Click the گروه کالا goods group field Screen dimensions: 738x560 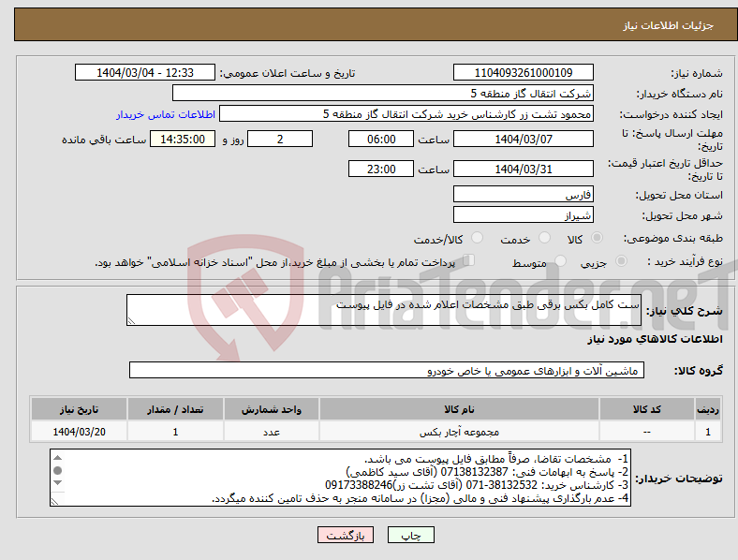[x=387, y=370]
